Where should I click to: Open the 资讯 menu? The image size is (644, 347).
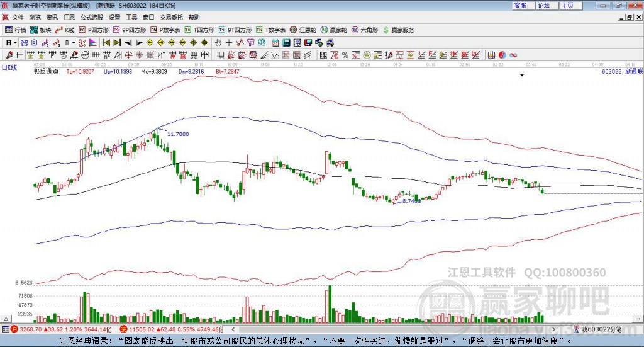point(52,17)
